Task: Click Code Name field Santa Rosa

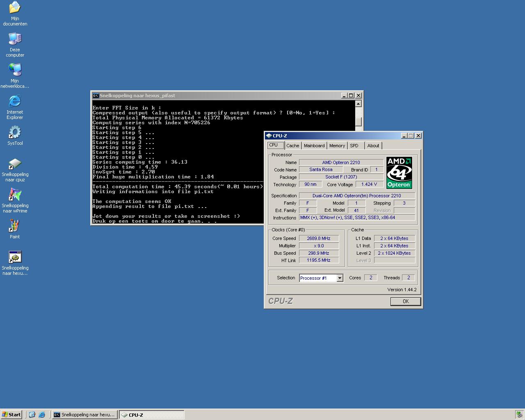Action: (321, 169)
